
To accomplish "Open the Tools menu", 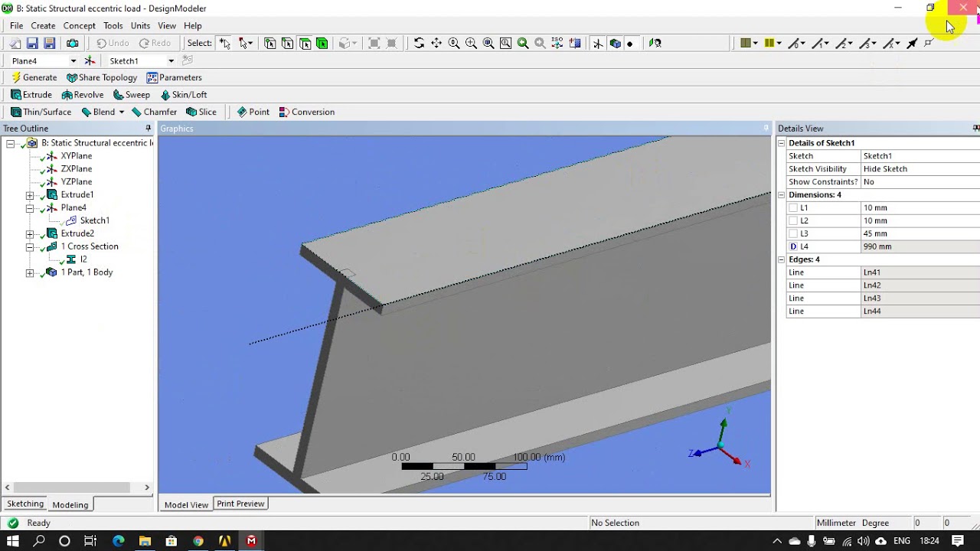I will (x=113, y=25).
